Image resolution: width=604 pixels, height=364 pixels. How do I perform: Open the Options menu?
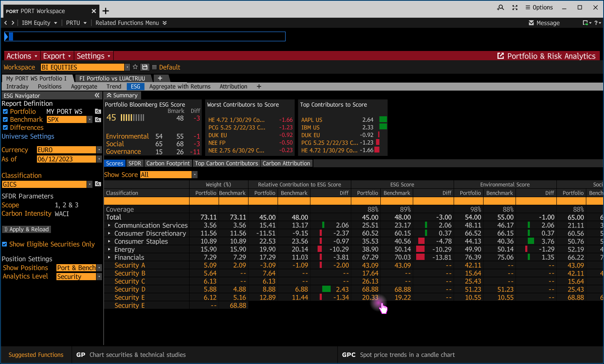[539, 8]
